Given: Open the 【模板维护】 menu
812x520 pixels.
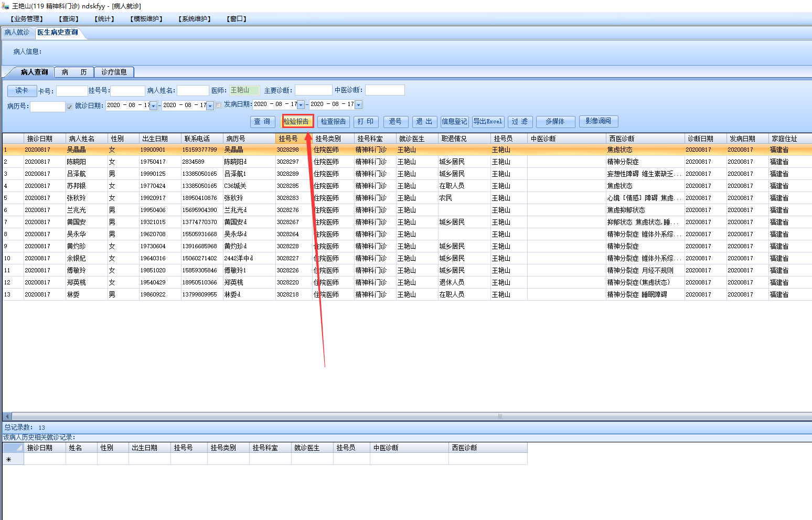Looking at the screenshot, I should coord(146,19).
